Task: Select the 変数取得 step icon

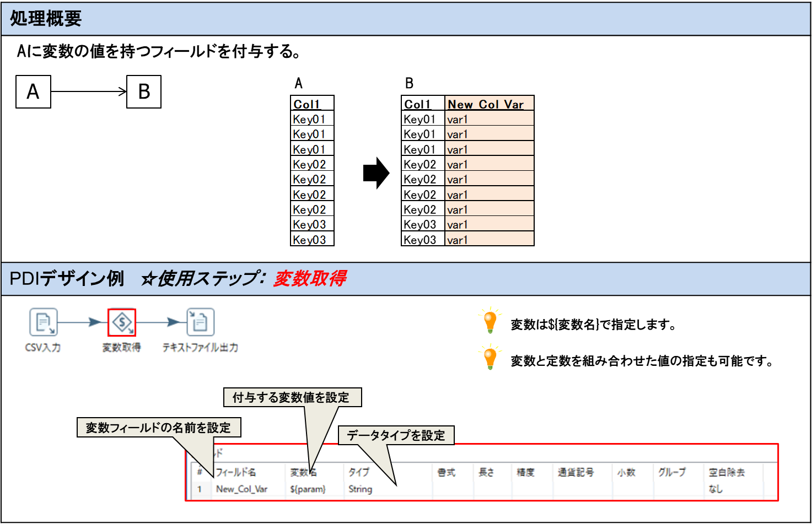Action: coord(122,322)
